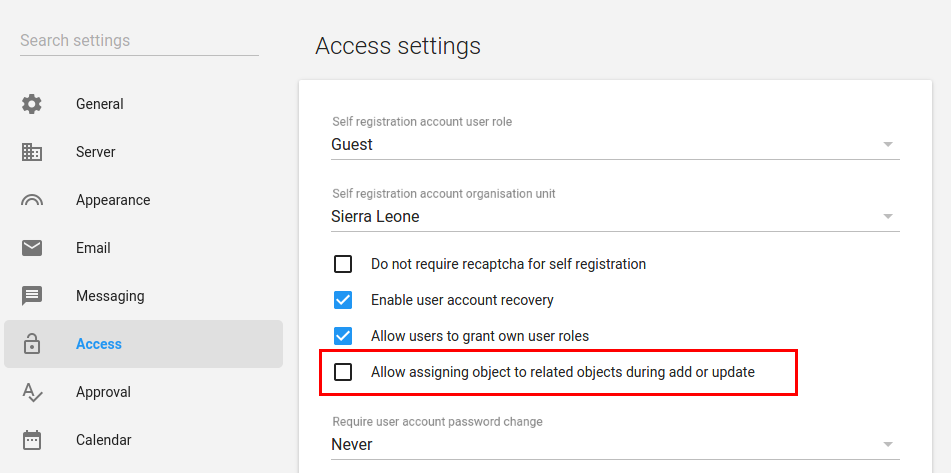Click the Server building icon
This screenshot has height=473, width=951.
[32, 152]
